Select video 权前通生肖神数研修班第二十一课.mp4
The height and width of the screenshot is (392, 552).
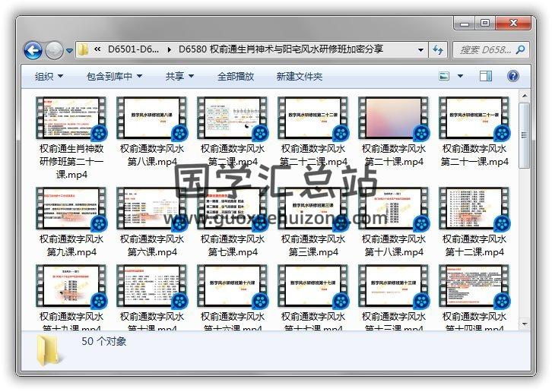71,138
